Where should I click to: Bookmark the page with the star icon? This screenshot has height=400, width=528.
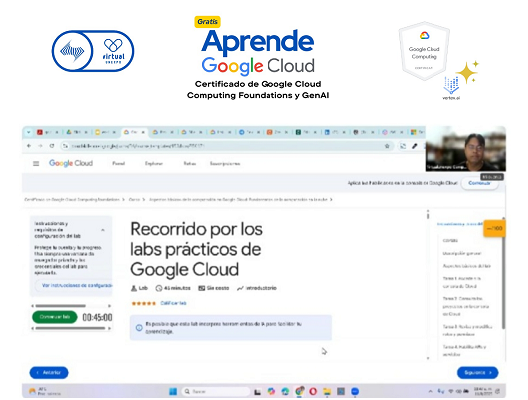[x=387, y=146]
